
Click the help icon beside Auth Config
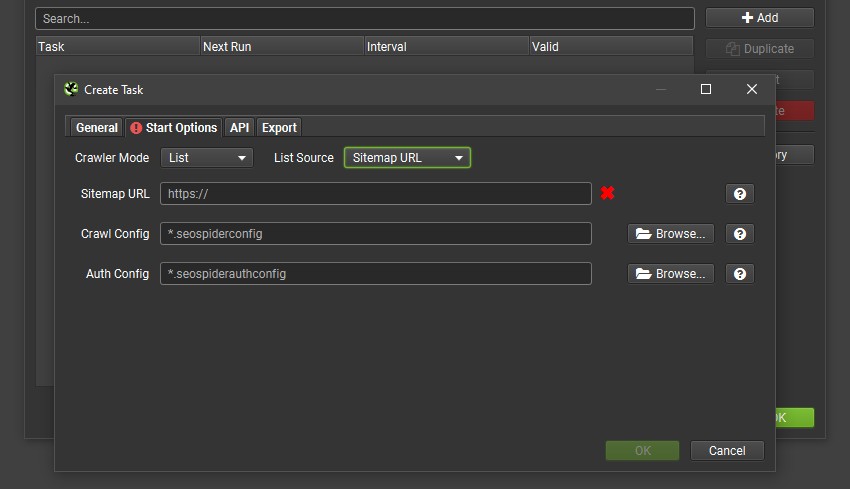(739, 274)
